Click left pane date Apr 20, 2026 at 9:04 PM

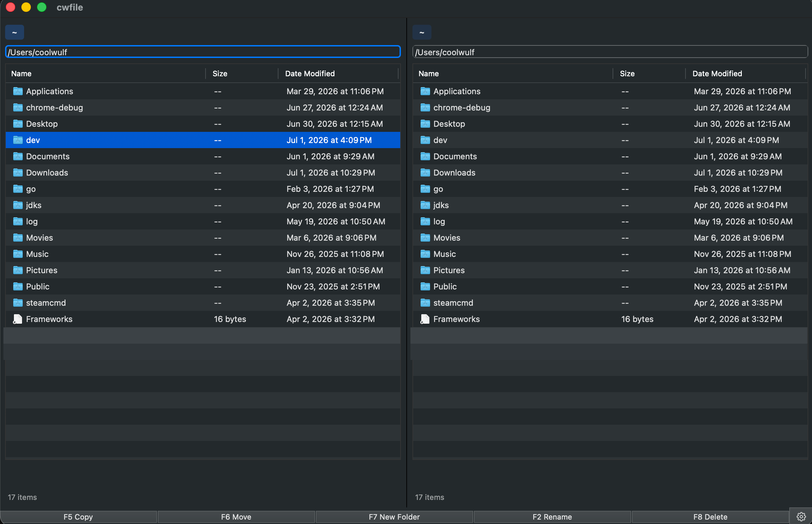333,205
